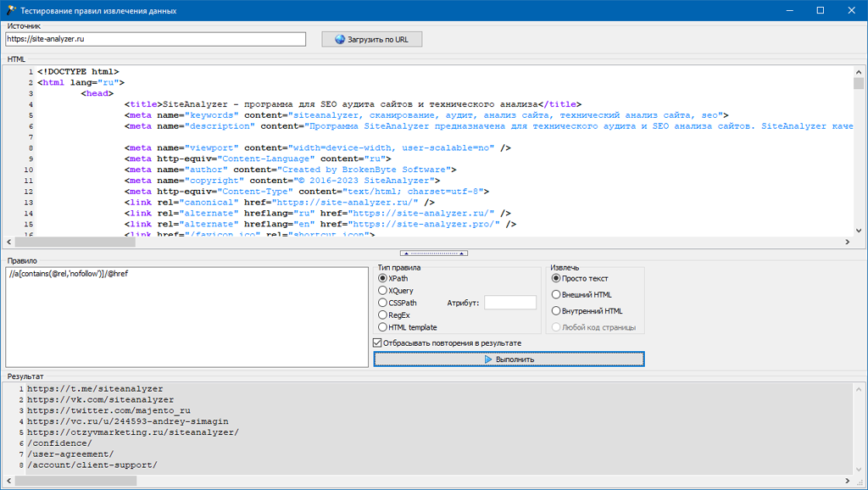Click the Загрузить по URL button

[372, 39]
